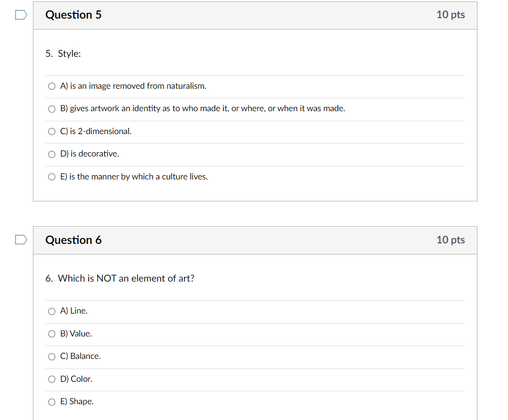
Task: Click the Question 5 header
Action: (73, 15)
